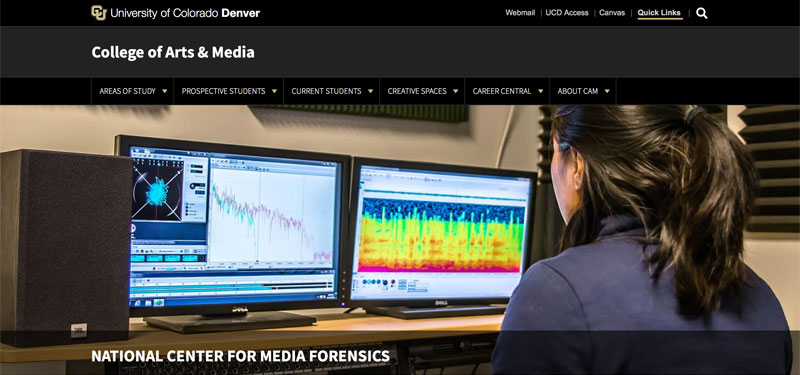
Task: Open the Creative Spaces menu
Action: 417,91
